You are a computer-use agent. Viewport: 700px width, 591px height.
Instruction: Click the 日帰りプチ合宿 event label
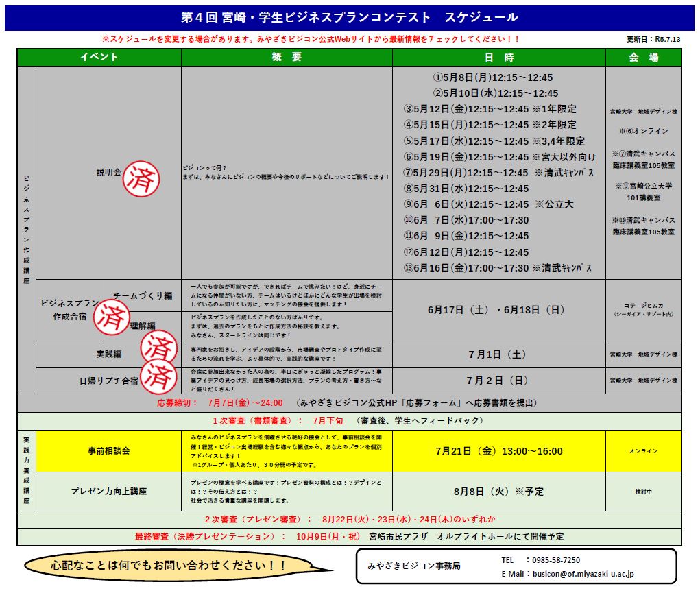click(x=109, y=381)
